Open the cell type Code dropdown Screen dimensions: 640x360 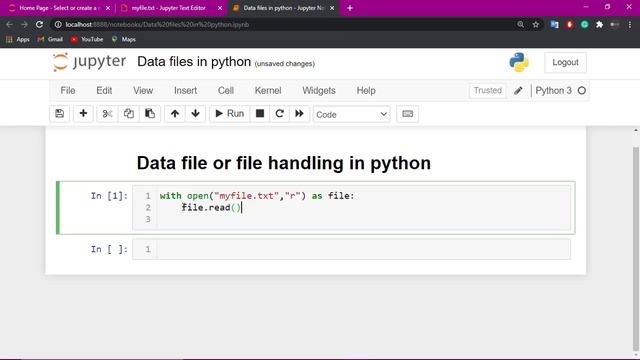(x=351, y=114)
